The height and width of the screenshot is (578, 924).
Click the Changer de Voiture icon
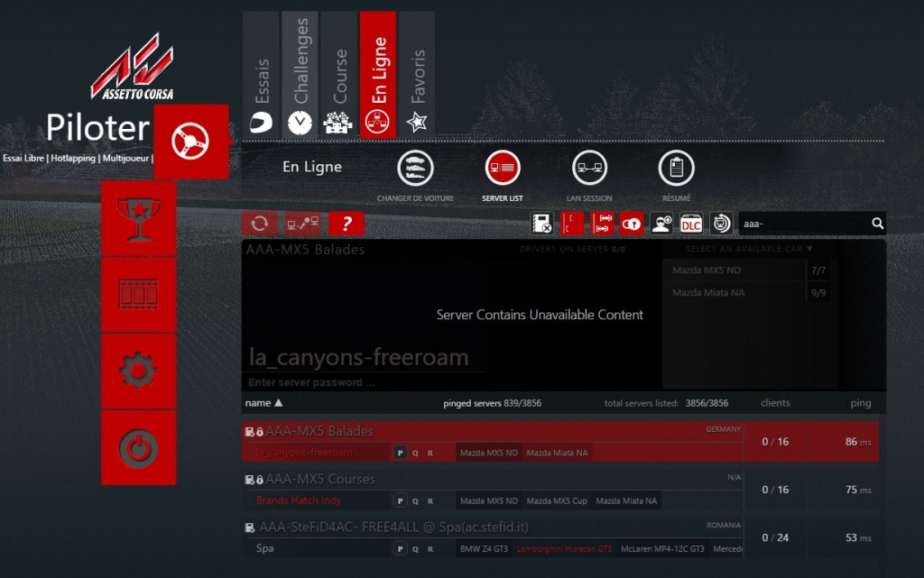tap(415, 168)
